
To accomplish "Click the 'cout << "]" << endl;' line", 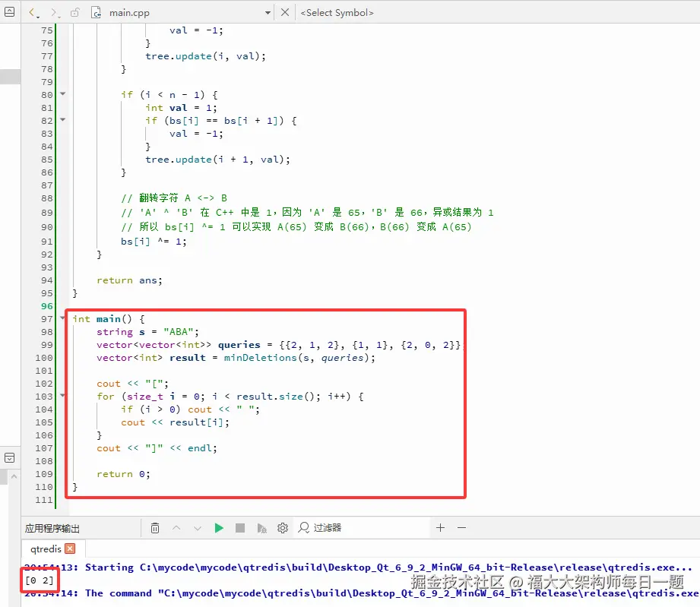I will tap(157, 448).
